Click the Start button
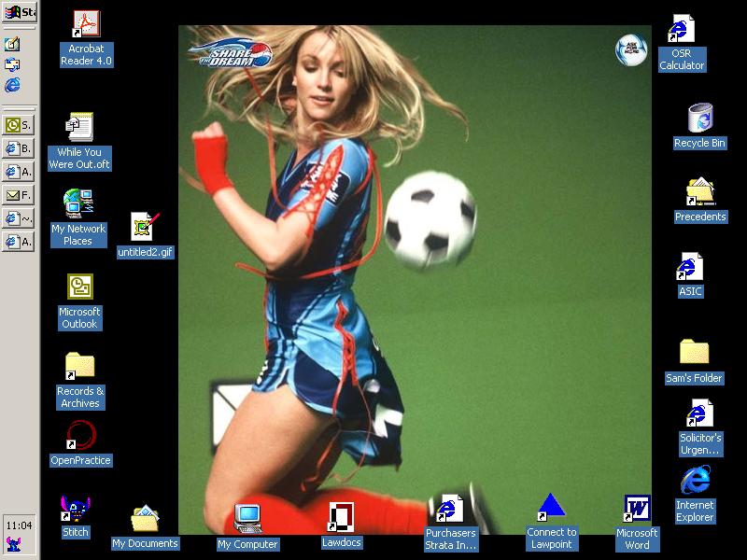Viewport: 747px width, 560px height. [19, 12]
